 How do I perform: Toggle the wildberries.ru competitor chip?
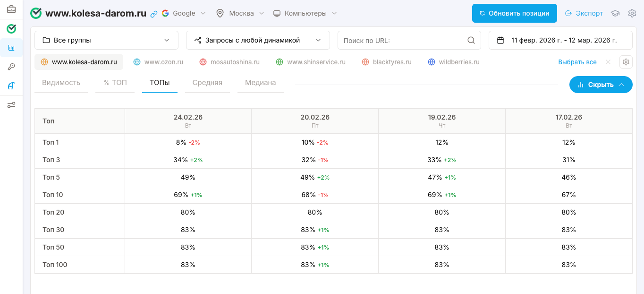tap(453, 62)
